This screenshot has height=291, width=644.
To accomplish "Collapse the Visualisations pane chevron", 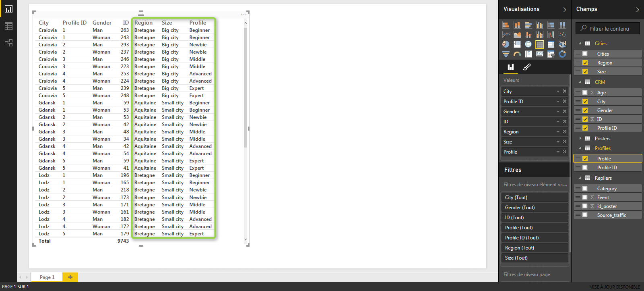I will [x=564, y=9].
